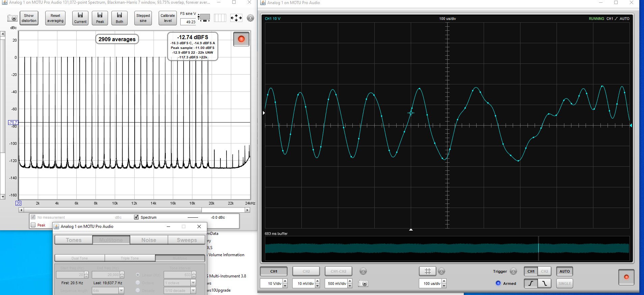Screen dimensions: 644x295
Task: Select Linear (Hz) tone spacing radio
Action: coord(138,275)
